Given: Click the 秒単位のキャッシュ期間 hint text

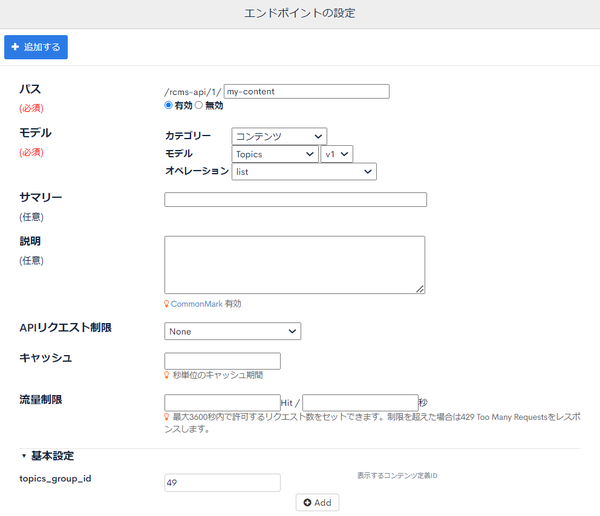Looking at the screenshot, I should click(x=218, y=375).
